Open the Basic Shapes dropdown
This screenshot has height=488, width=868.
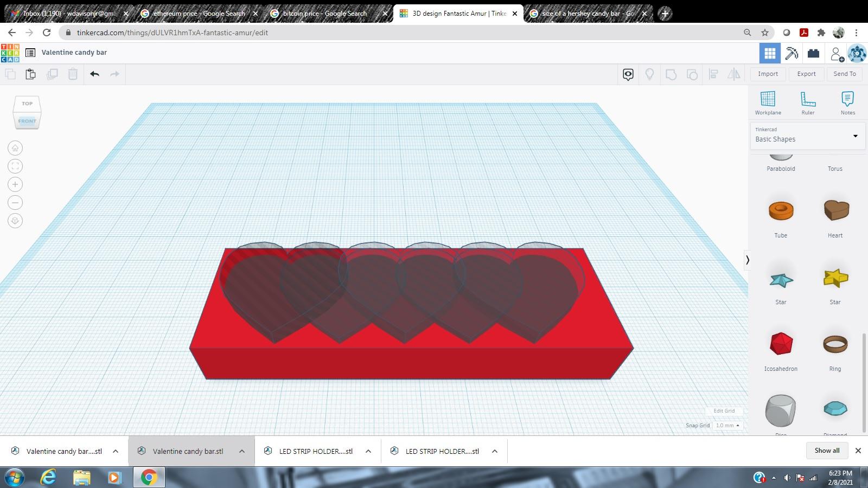(807, 136)
